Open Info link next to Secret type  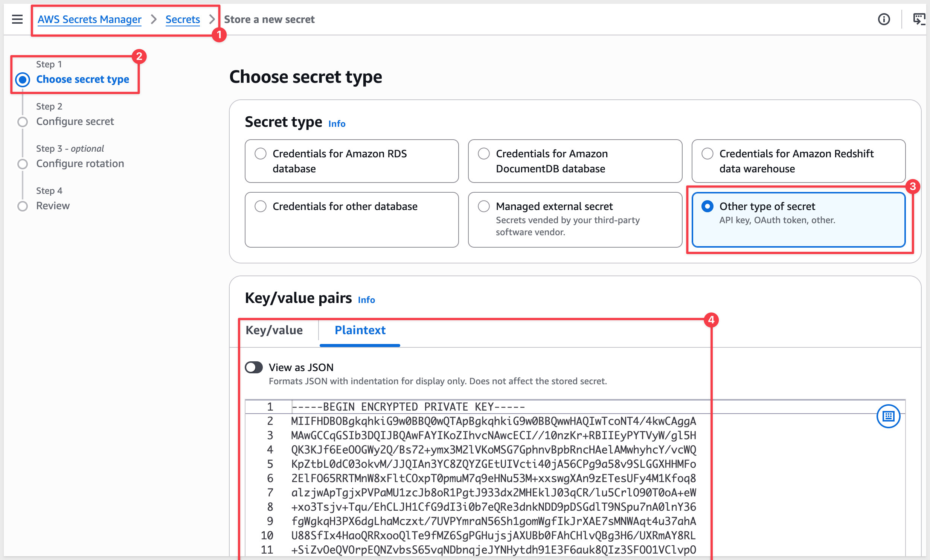[337, 124]
